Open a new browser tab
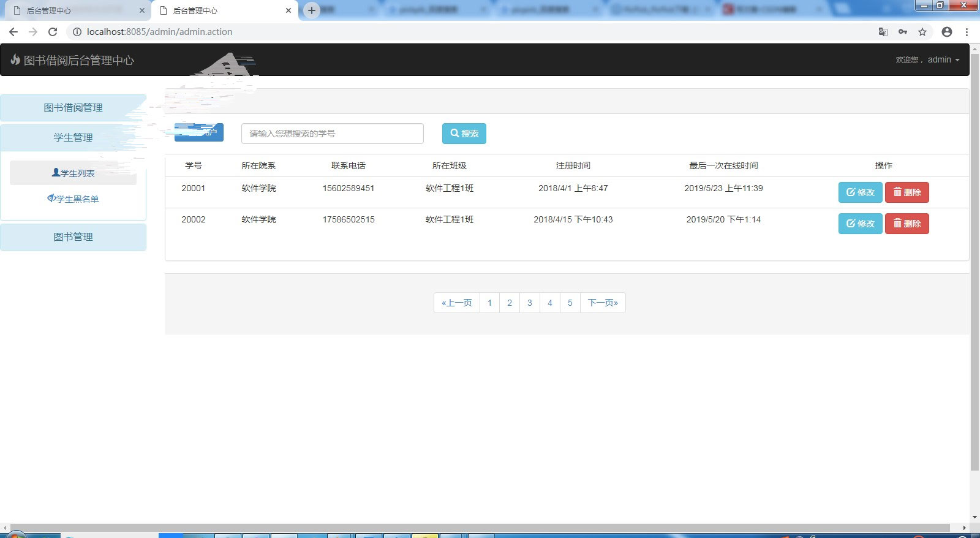This screenshot has width=980, height=538. tap(312, 10)
